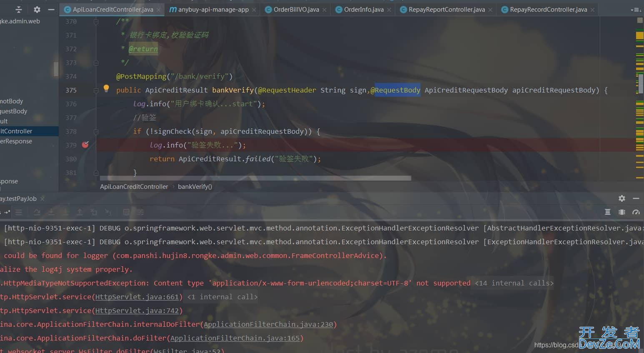Screen dimensions: 644x353
Task: Collapse the if block fold at line 378
Action: tap(96, 131)
